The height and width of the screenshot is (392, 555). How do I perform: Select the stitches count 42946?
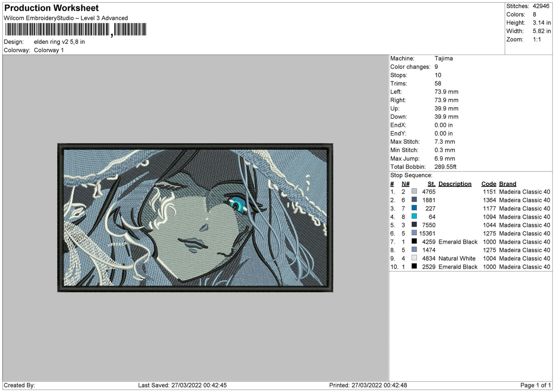click(x=542, y=6)
